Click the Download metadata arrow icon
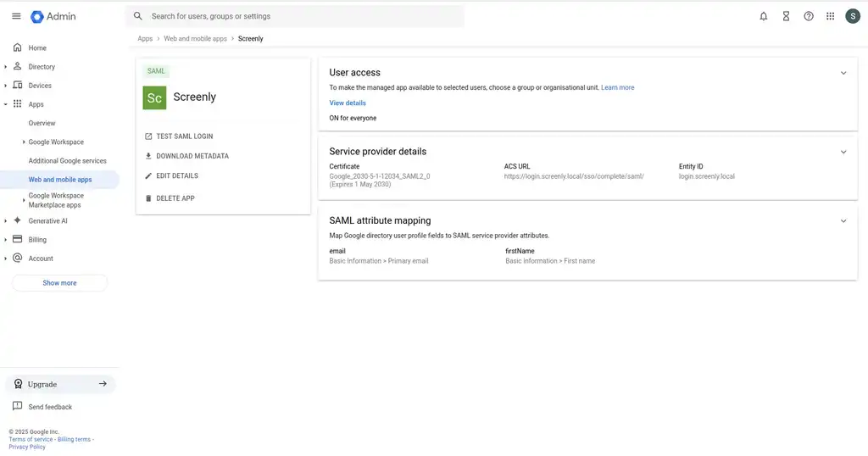This screenshot has height=456, width=868. [148, 156]
